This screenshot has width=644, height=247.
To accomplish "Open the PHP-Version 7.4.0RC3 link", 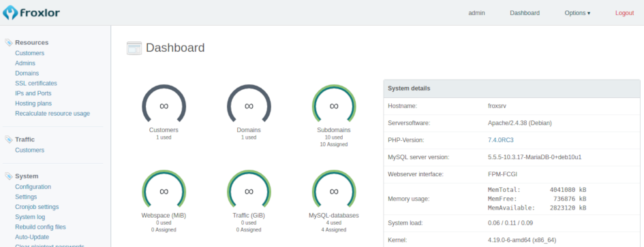I will coord(501,140).
